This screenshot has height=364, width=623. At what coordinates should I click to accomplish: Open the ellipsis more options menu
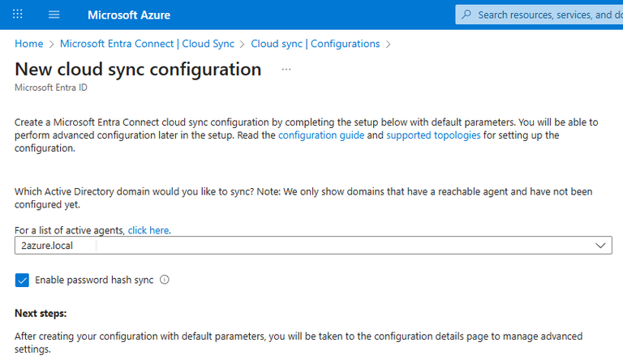286,70
